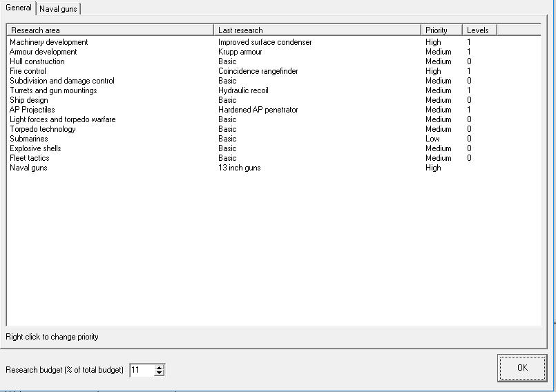
Task: Click the Levels column header
Action: 479,30
